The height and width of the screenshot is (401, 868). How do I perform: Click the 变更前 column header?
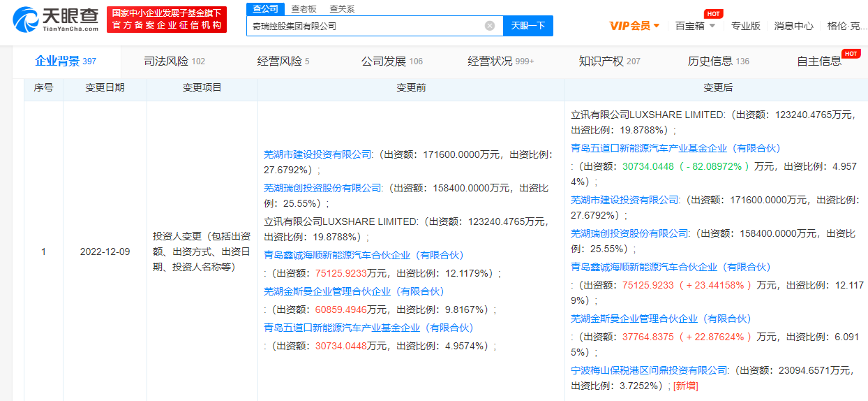411,87
